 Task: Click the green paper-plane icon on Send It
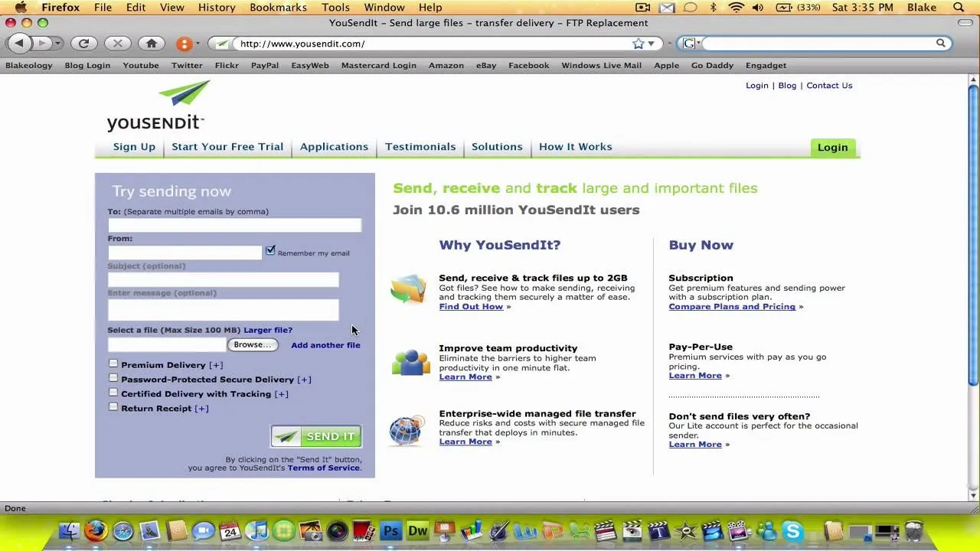(x=287, y=436)
